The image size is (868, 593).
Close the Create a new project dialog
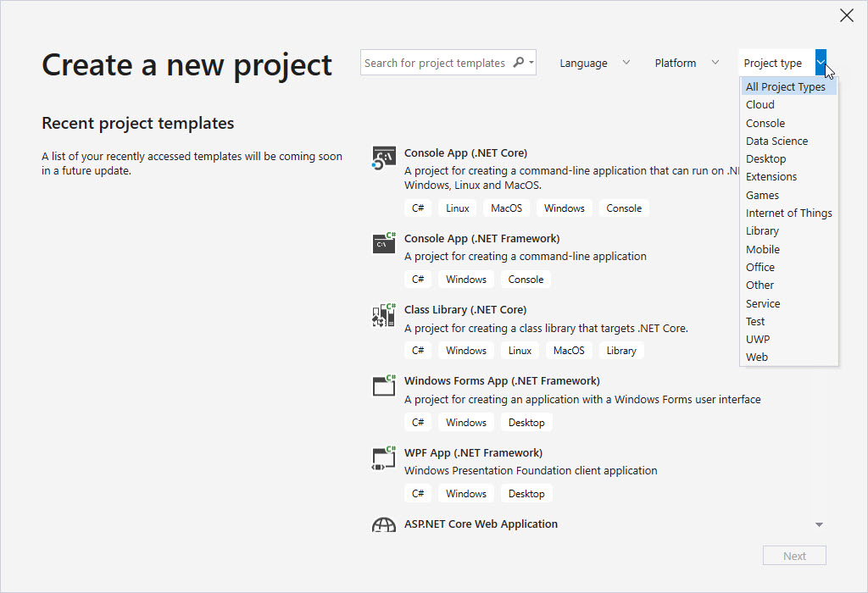coord(847,15)
